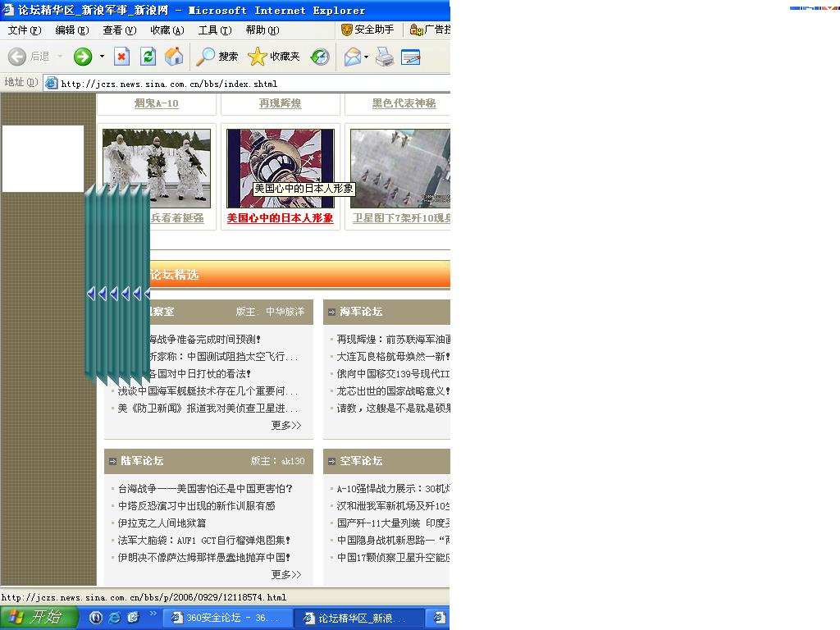Image resolution: width=840 pixels, height=630 pixels.
Task: Open the 卫星图下7架歼10 link
Action: [401, 218]
